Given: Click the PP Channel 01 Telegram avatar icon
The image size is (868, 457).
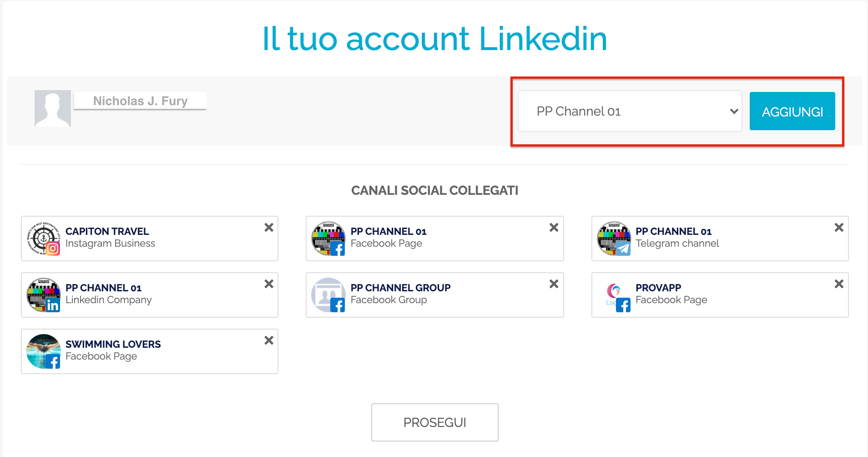Looking at the screenshot, I should [x=614, y=239].
